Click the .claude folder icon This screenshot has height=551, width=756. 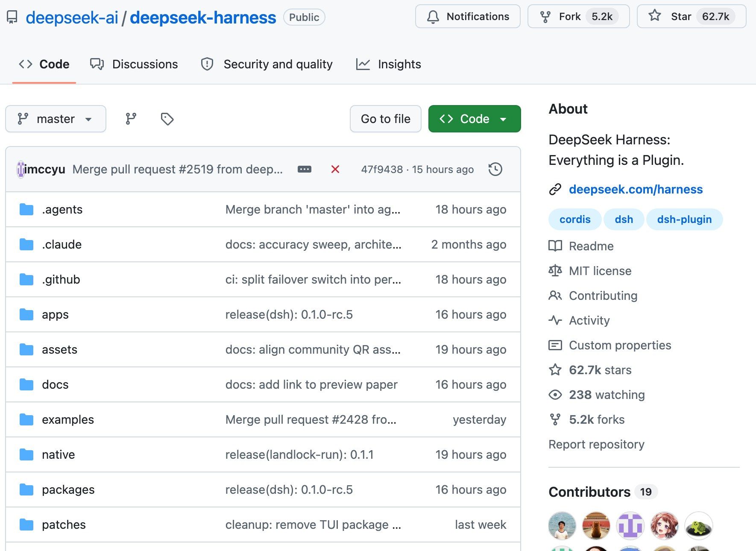[26, 244]
